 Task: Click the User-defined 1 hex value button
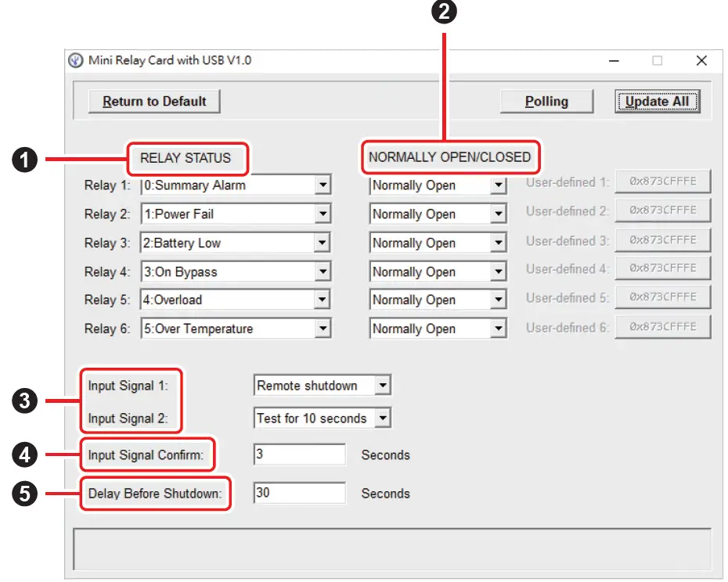[x=663, y=181]
